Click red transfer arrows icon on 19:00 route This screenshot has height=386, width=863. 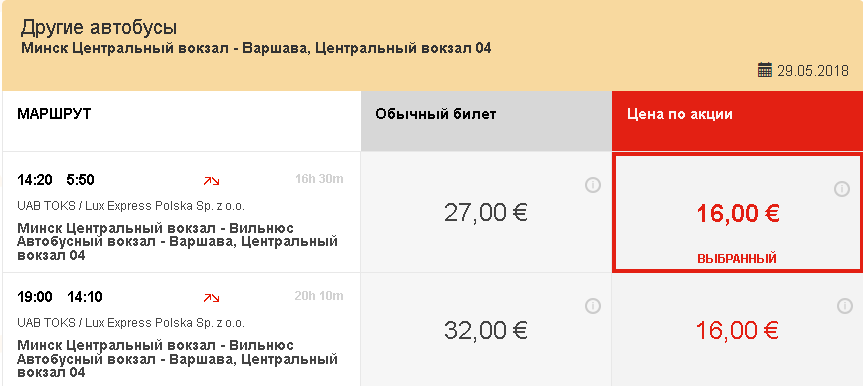click(211, 298)
